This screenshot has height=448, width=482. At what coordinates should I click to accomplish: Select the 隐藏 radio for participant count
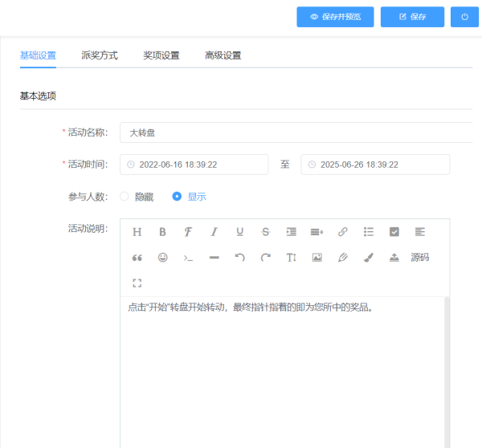pos(125,197)
